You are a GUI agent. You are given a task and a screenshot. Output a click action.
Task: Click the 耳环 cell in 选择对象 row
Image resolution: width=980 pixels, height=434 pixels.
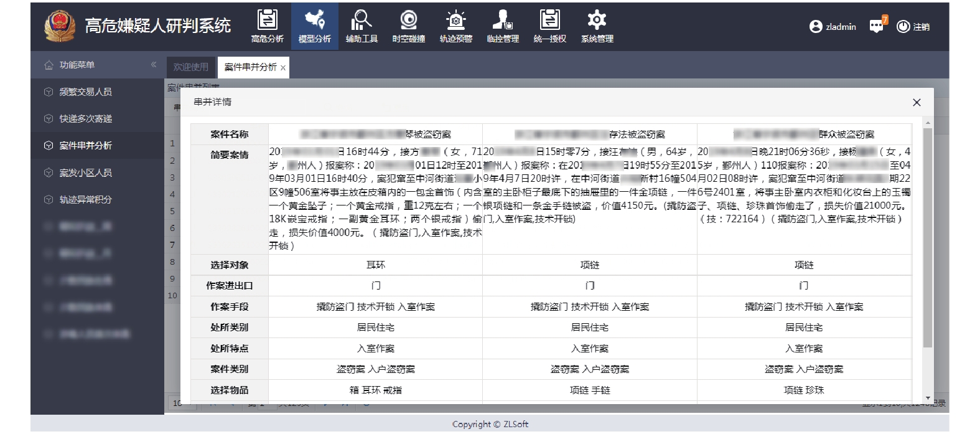tap(376, 265)
